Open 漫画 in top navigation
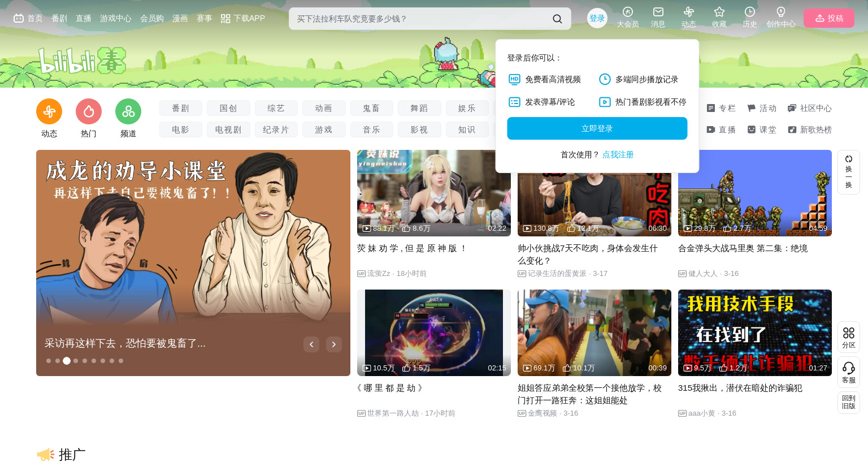The width and height of the screenshot is (868, 466). 180,18
